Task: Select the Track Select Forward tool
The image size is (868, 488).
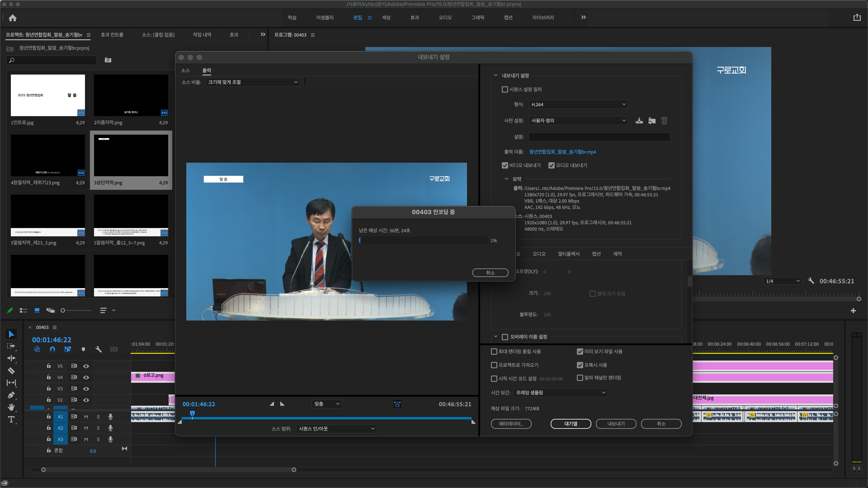Action: 11,346
